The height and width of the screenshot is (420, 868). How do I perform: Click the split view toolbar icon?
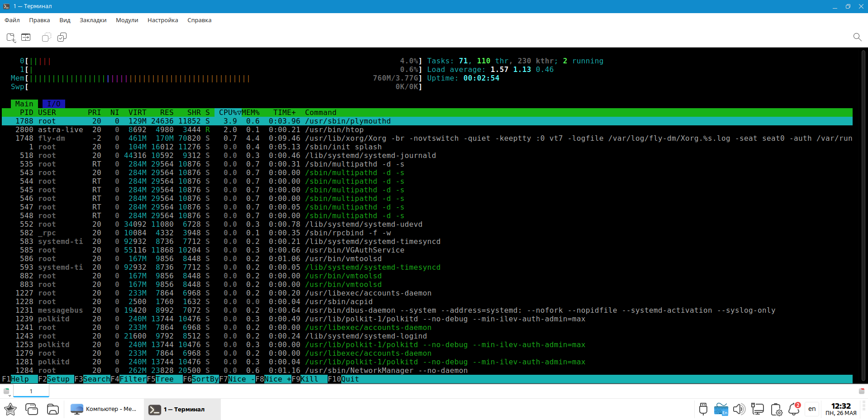pos(26,37)
